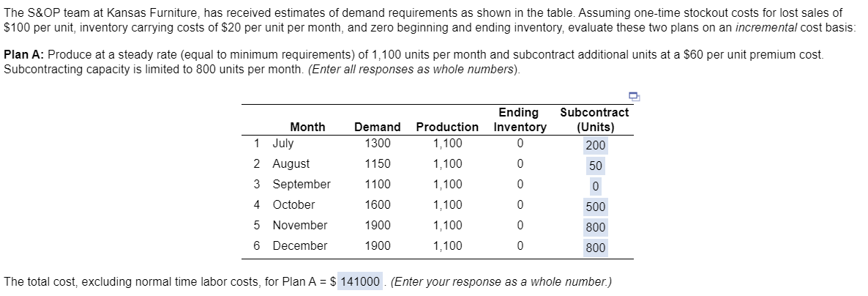Image resolution: width=868 pixels, height=296 pixels.
Task: Click the Month column header
Action: (307, 127)
